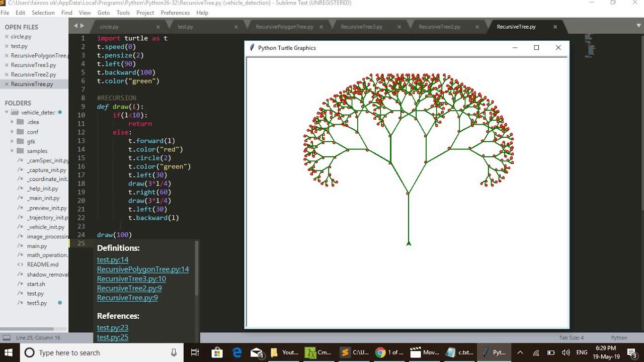Image resolution: width=644 pixels, height=362 pixels.
Task: Switch to the RecursiveTree3.py tab
Action: point(361,27)
